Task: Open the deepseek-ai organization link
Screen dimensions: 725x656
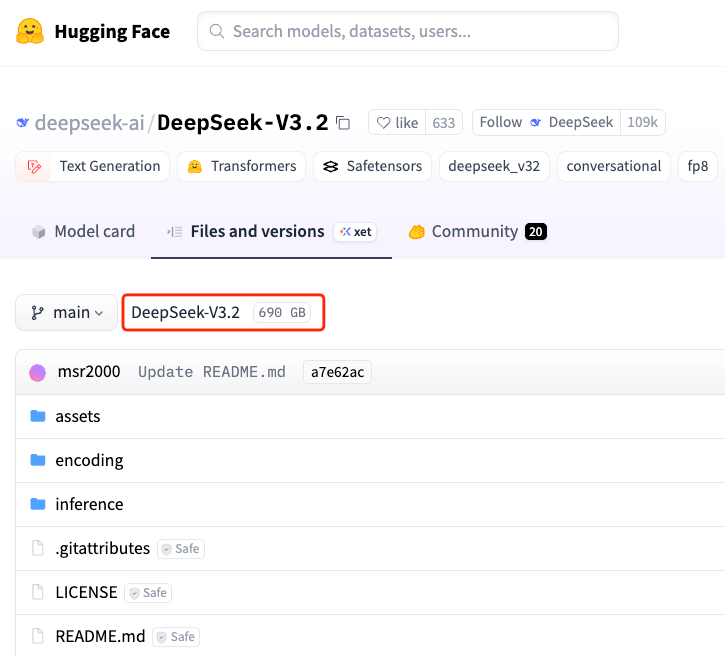Action: click(x=90, y=123)
